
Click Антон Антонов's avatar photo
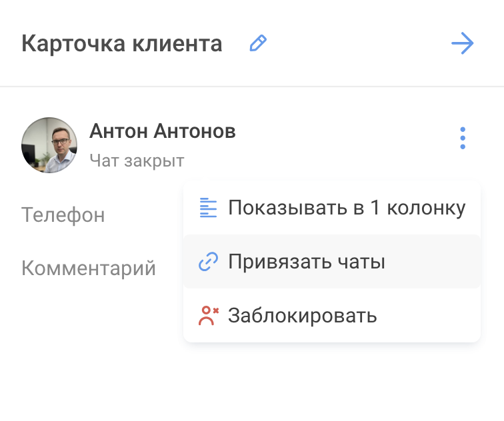click(49, 145)
